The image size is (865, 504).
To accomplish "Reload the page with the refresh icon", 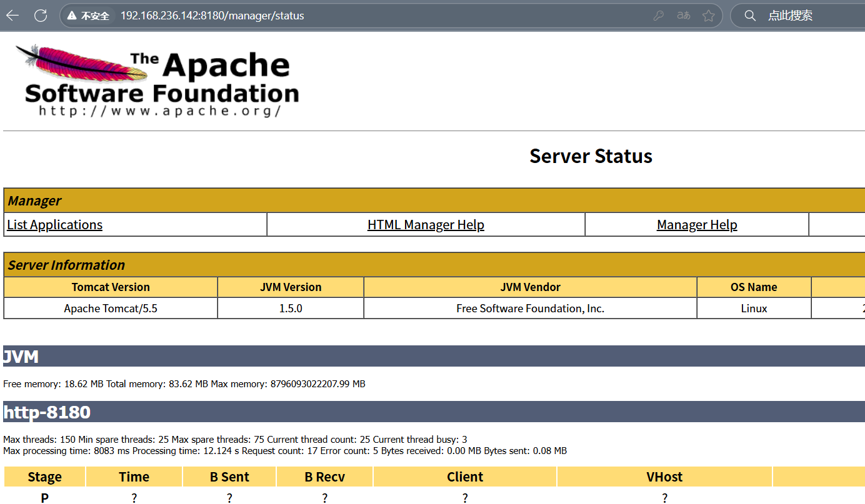I will [x=41, y=16].
